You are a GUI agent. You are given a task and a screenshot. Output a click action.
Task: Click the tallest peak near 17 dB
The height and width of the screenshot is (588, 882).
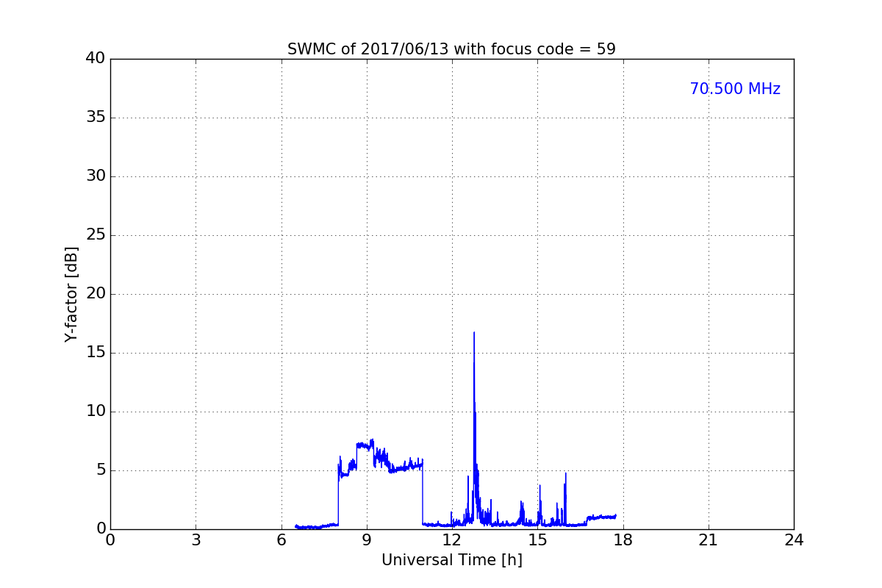474,333
